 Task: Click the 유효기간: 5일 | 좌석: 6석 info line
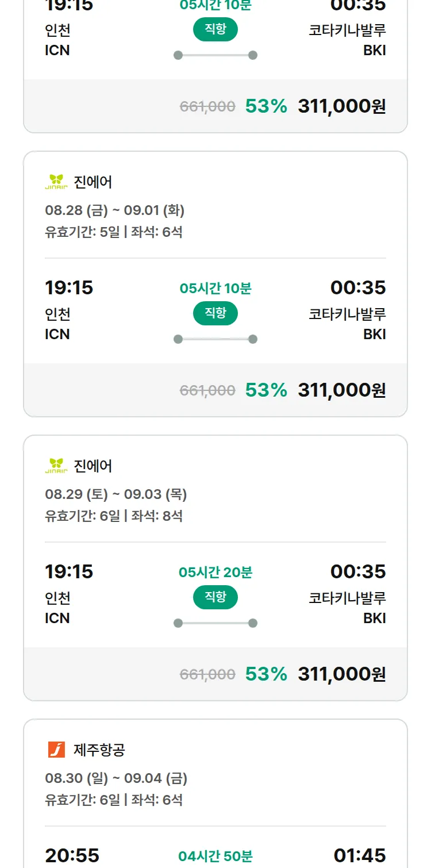114,232
